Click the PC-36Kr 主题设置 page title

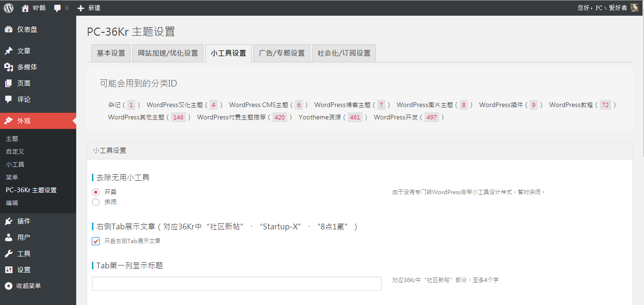131,32
